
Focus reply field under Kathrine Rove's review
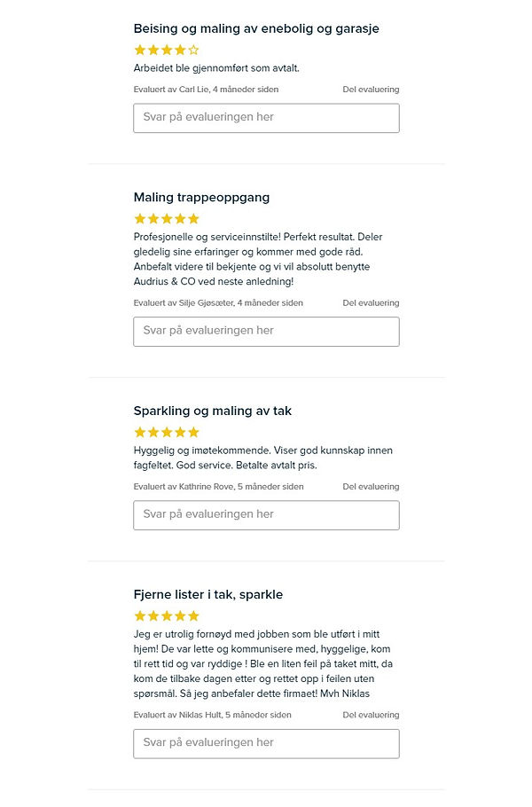[266, 515]
